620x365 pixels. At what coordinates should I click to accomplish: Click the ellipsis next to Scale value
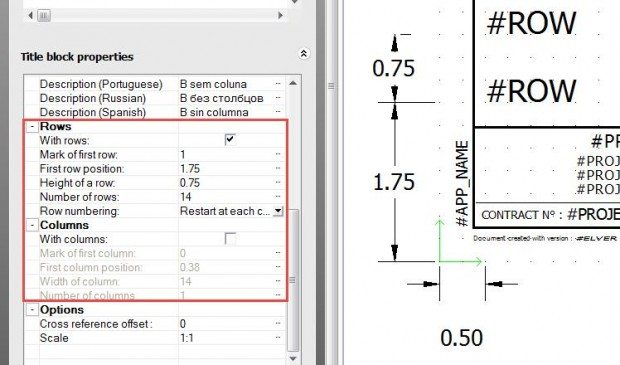coord(278,338)
